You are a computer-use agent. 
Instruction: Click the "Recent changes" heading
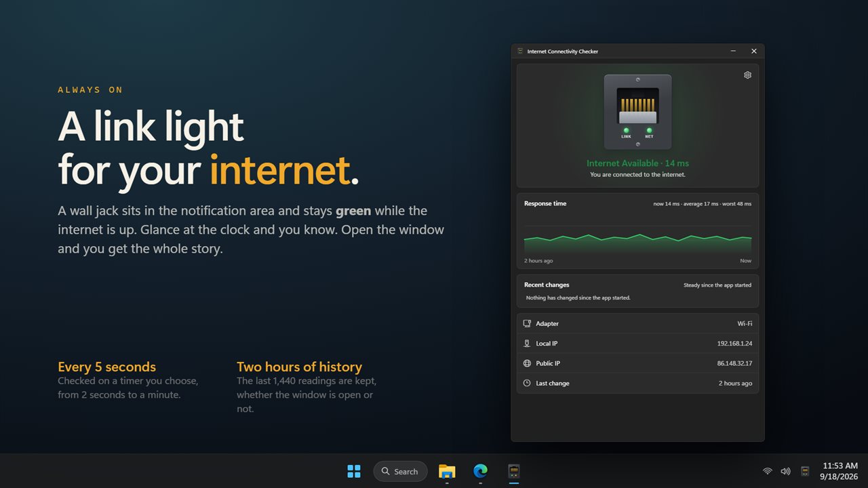(547, 285)
